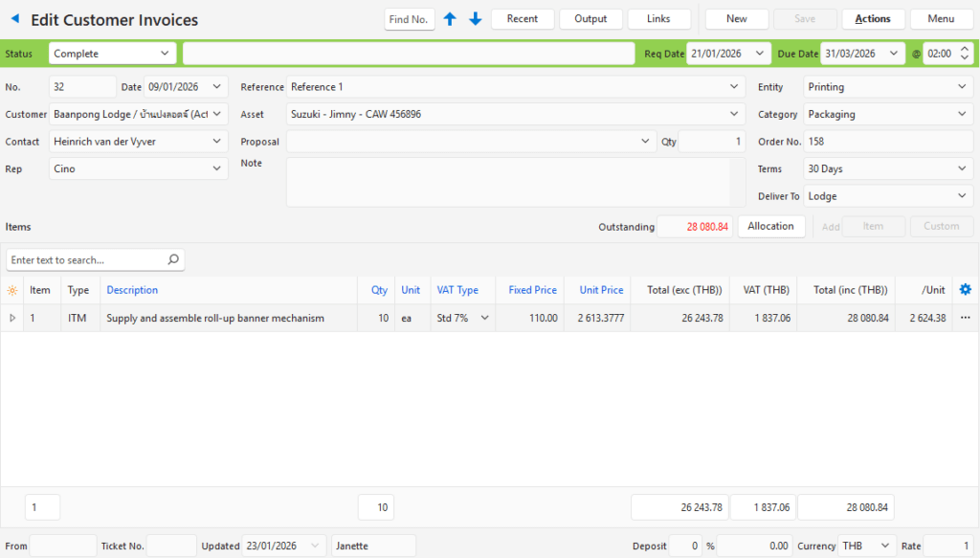Click the Allocation button
The image size is (980, 558).
770,226
